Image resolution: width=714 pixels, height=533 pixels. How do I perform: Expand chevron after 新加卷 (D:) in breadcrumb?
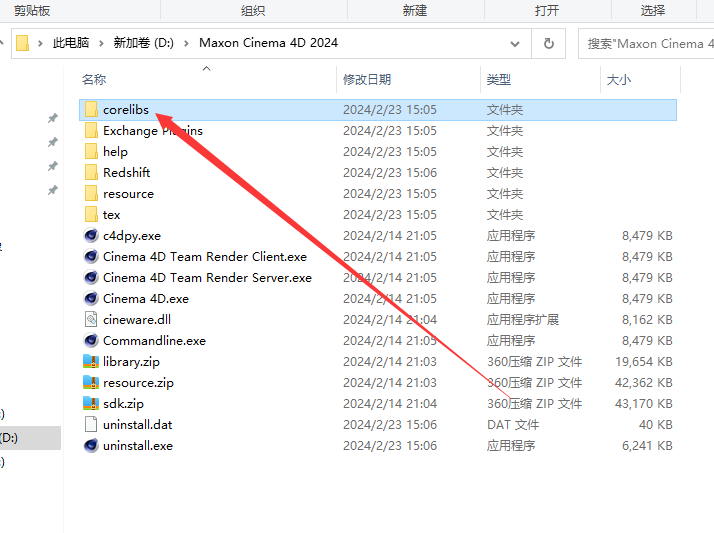pyautogui.click(x=186, y=43)
